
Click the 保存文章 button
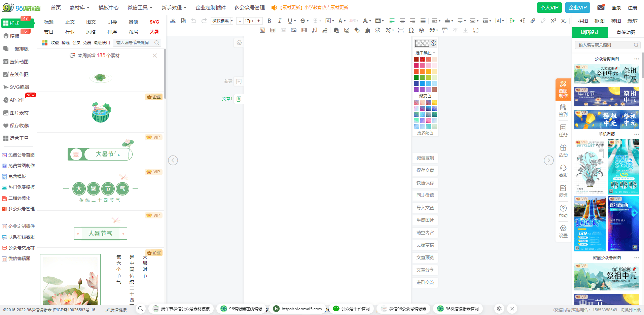tap(425, 170)
